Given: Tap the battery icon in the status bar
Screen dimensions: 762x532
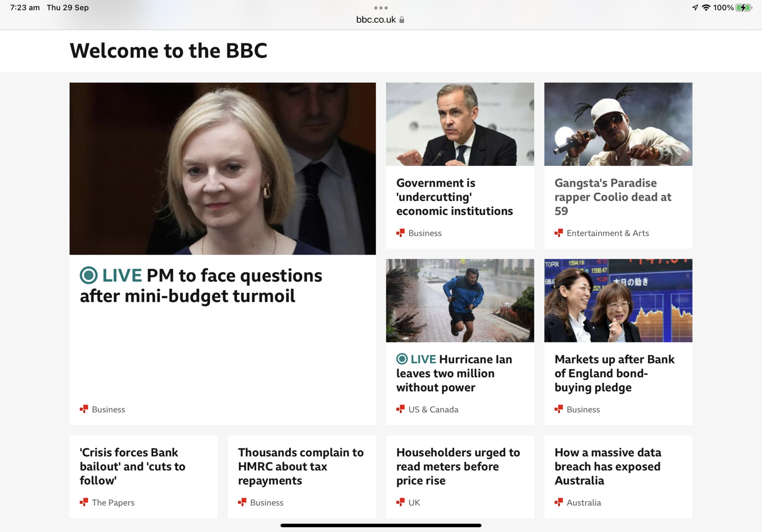Looking at the screenshot, I should (x=743, y=8).
